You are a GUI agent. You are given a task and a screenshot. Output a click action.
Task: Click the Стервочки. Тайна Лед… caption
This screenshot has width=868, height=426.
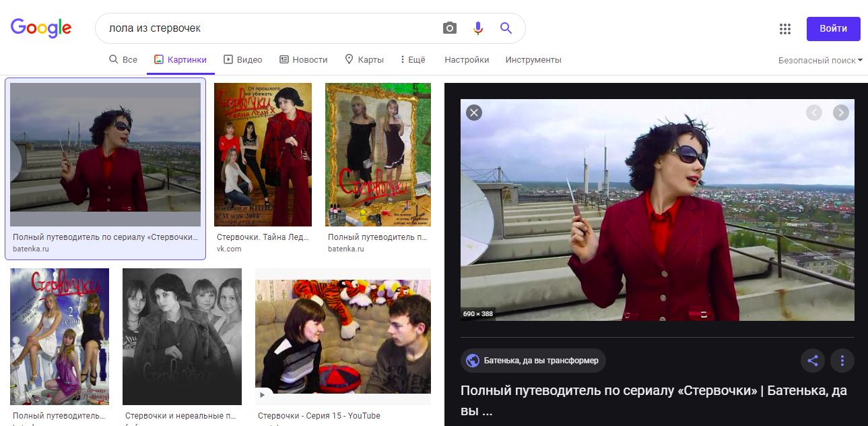(263, 237)
